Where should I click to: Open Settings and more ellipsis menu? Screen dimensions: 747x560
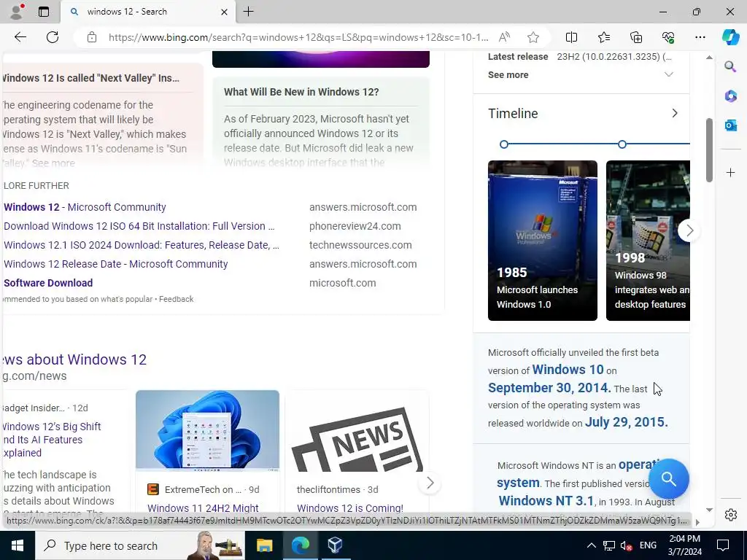pyautogui.click(x=700, y=37)
